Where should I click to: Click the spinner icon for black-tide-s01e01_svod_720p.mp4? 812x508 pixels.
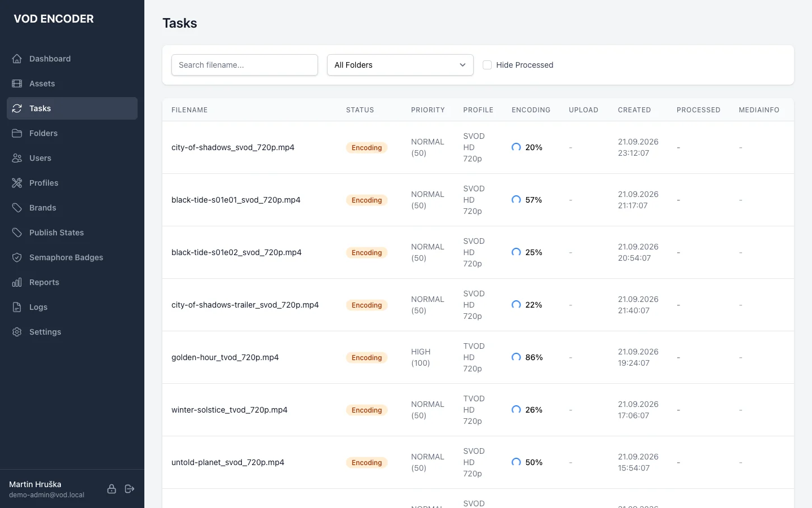pos(516,200)
